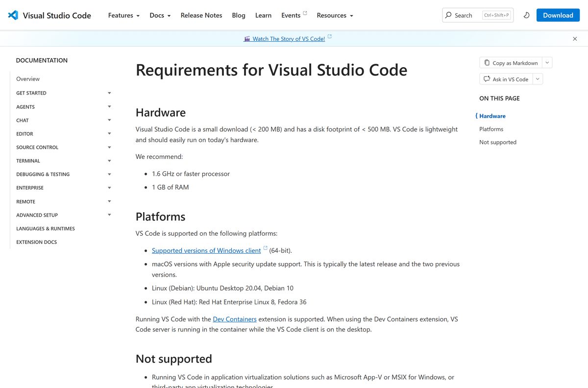Toggle the dark theme moon icon
588x388 pixels.
[527, 15]
